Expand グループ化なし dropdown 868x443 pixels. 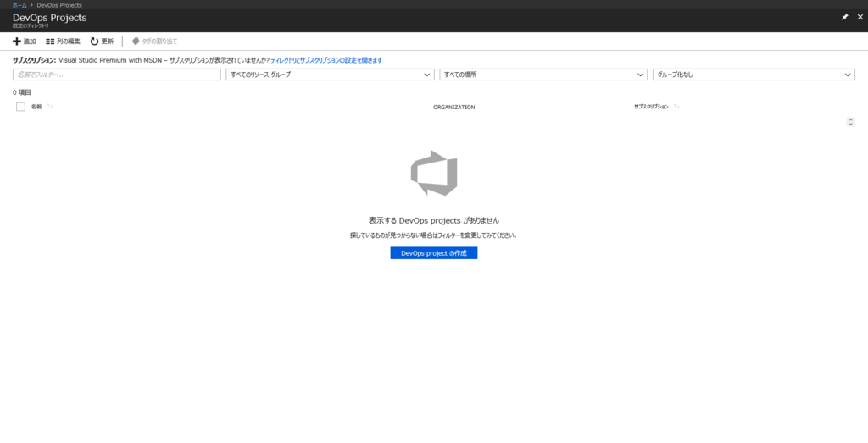pyautogui.click(x=754, y=75)
